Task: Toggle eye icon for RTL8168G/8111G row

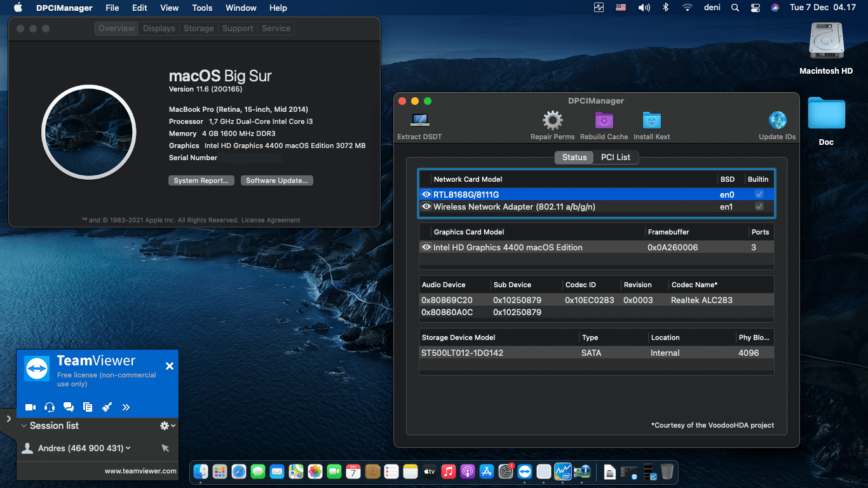Action: point(426,194)
